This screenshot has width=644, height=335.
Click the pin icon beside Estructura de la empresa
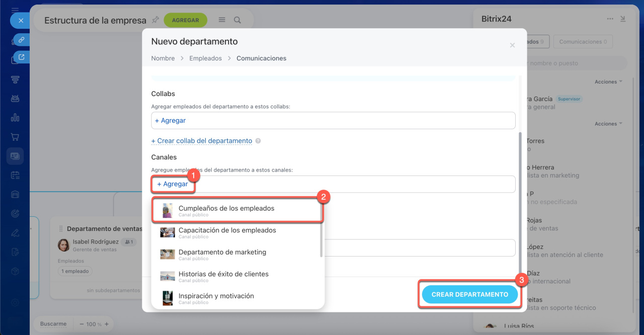[x=155, y=20]
